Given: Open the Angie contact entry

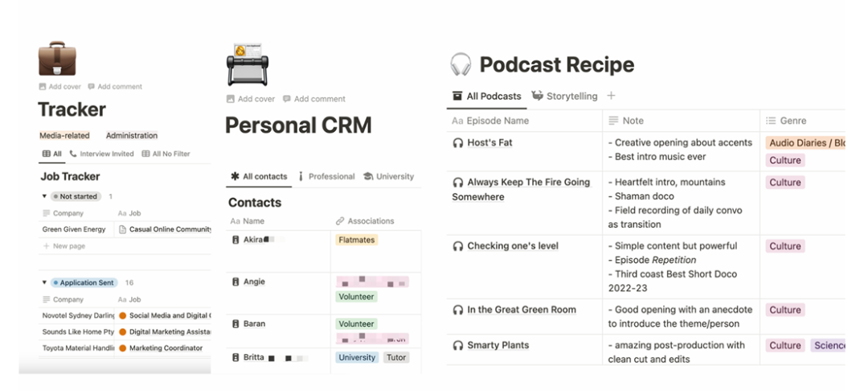Looking at the screenshot, I should pos(254,282).
